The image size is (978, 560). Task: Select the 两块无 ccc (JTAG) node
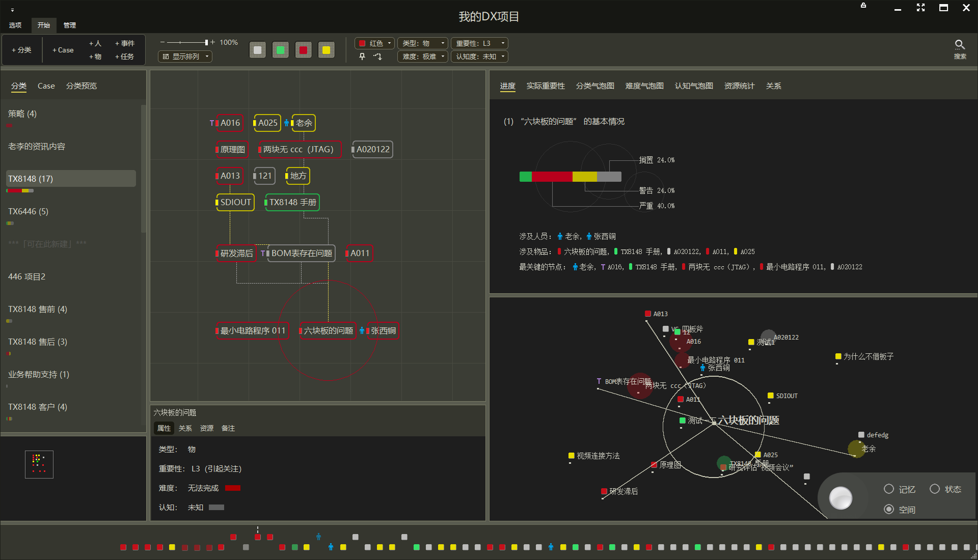click(300, 149)
